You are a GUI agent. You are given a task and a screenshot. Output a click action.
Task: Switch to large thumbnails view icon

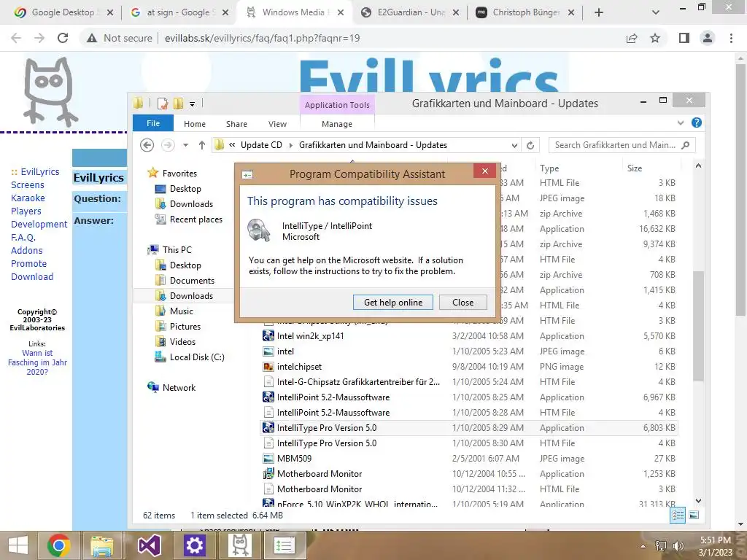point(694,515)
